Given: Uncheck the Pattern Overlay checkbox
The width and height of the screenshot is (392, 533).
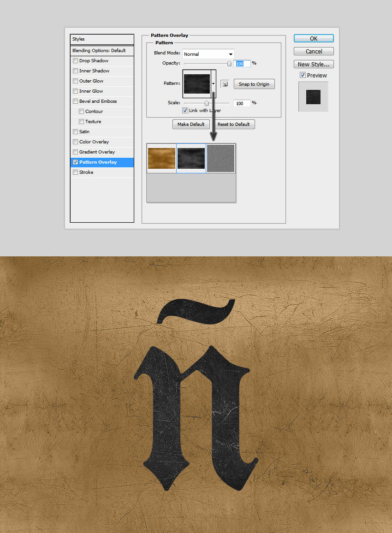Looking at the screenshot, I should pos(76,162).
